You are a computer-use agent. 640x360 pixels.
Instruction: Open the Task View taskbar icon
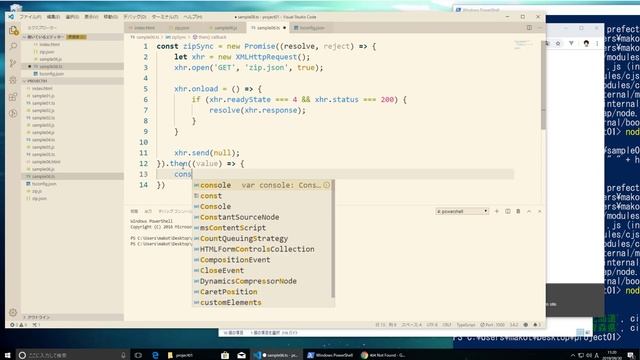pyautogui.click(x=138, y=355)
